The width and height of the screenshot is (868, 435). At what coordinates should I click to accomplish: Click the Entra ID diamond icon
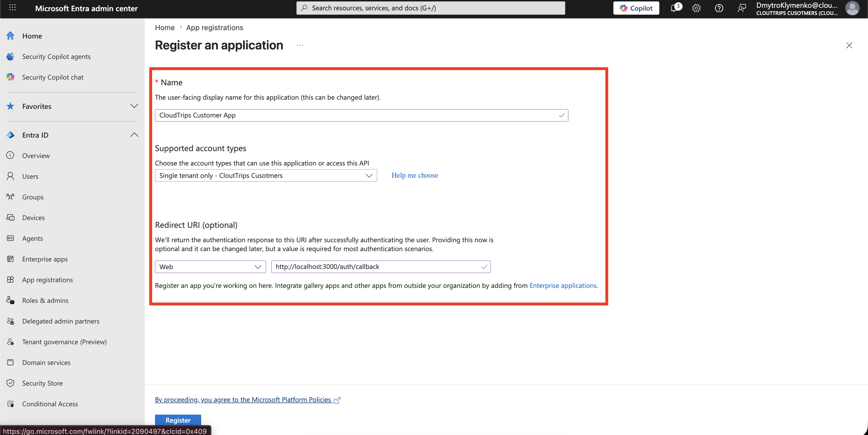pos(10,135)
